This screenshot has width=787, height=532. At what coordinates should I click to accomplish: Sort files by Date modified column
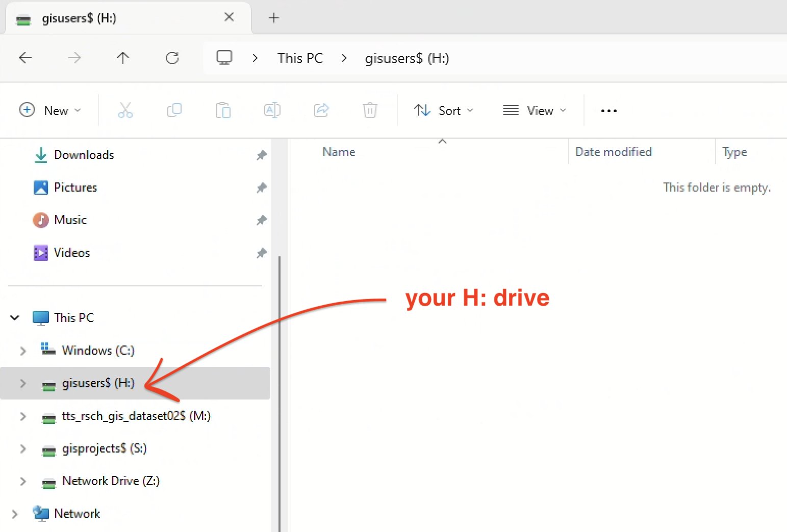(613, 152)
